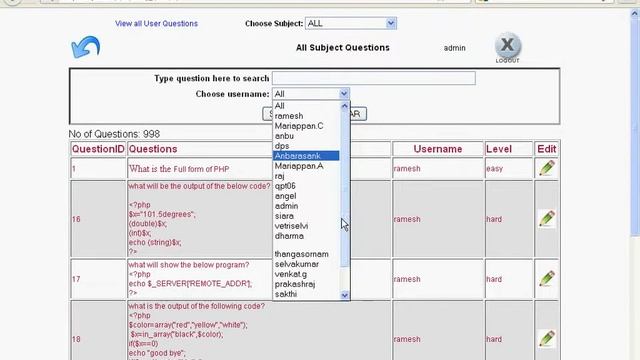Edit question 17 with pencil icon

click(547, 279)
